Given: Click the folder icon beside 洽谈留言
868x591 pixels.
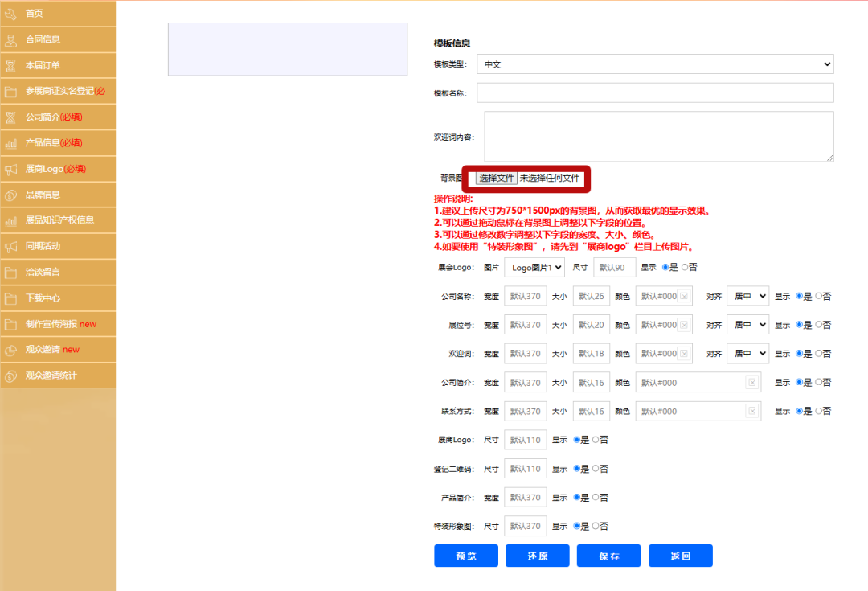Looking at the screenshot, I should [x=10, y=273].
